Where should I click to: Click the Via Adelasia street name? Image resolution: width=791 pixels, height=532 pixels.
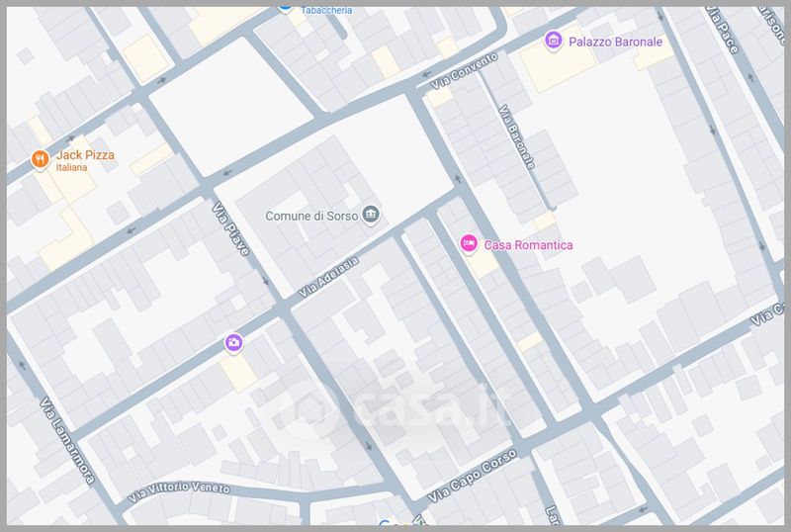tap(328, 272)
